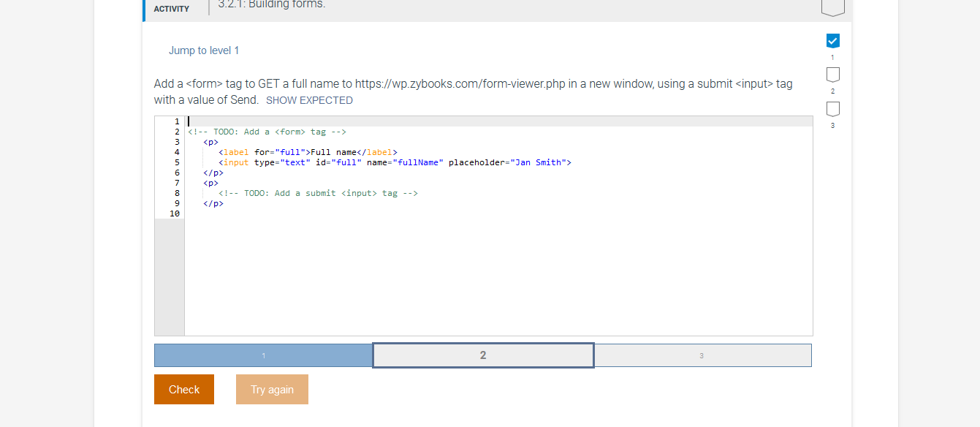Click the label for="full" code line
The height and width of the screenshot is (427, 980).
point(308,152)
